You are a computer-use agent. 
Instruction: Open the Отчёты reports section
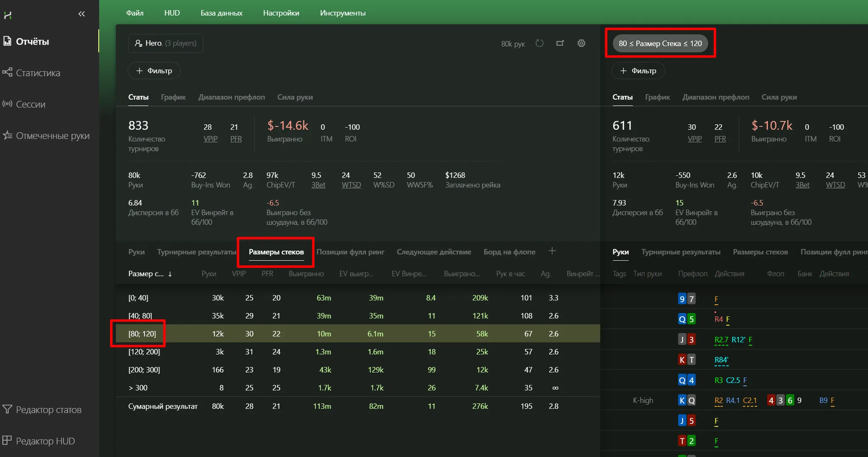click(32, 42)
